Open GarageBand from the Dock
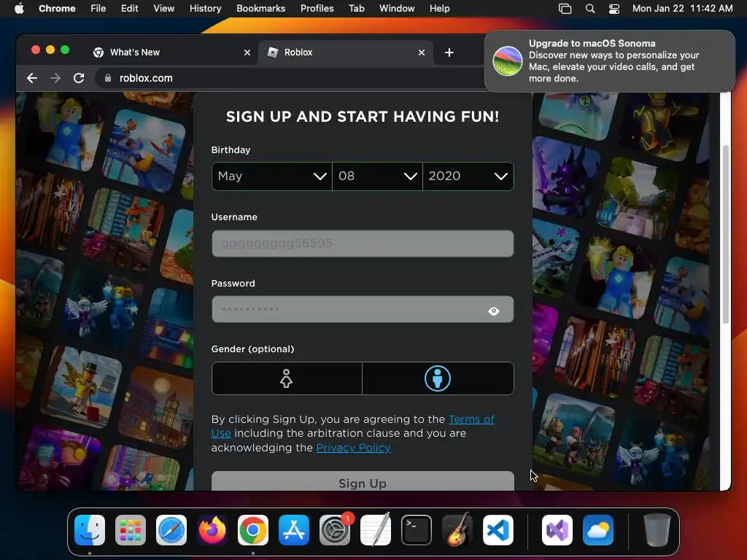The width and height of the screenshot is (747, 560). tap(457, 530)
